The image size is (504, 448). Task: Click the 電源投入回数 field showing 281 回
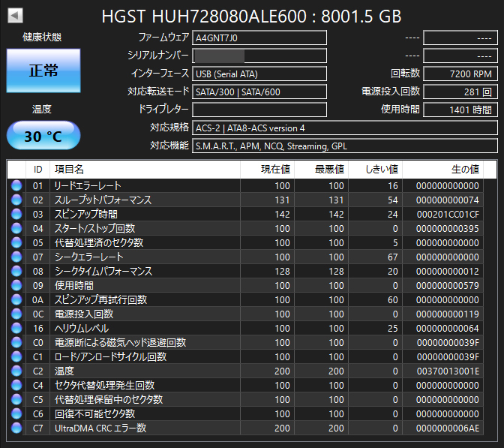click(x=460, y=92)
